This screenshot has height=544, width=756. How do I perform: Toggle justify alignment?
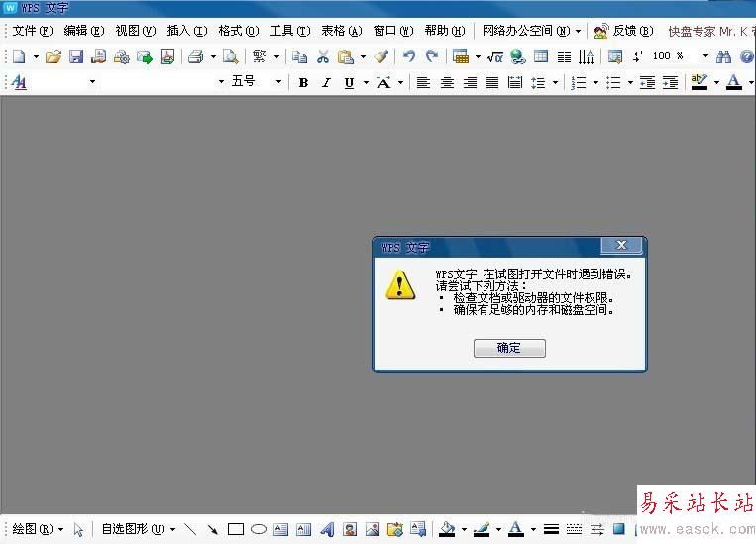[492, 83]
